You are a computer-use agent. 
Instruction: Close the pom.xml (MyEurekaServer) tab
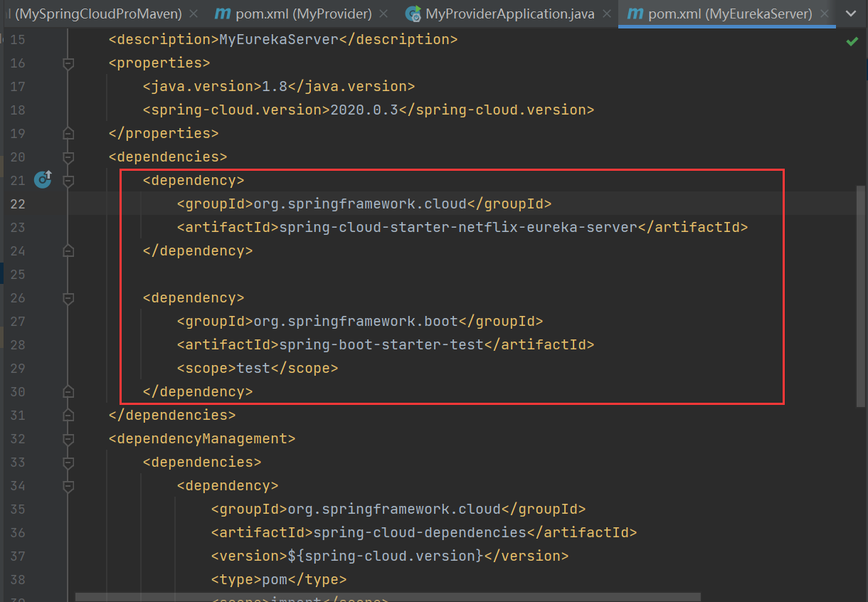tap(824, 14)
